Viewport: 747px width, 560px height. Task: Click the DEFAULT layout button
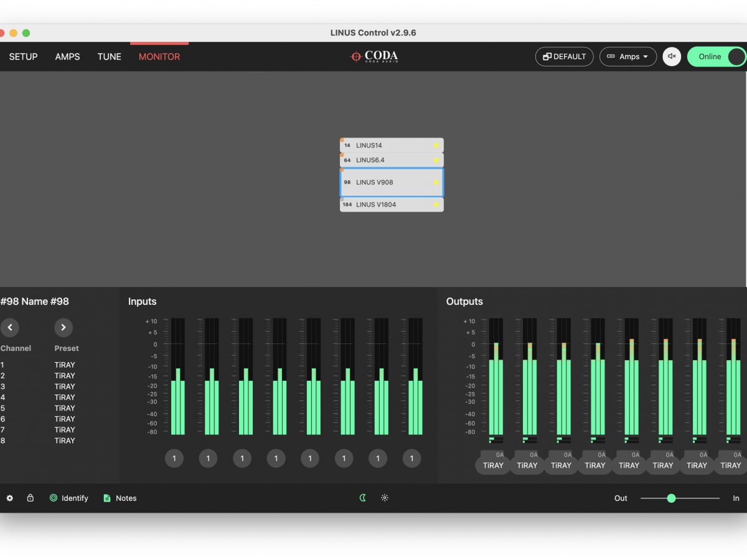[x=565, y=57]
